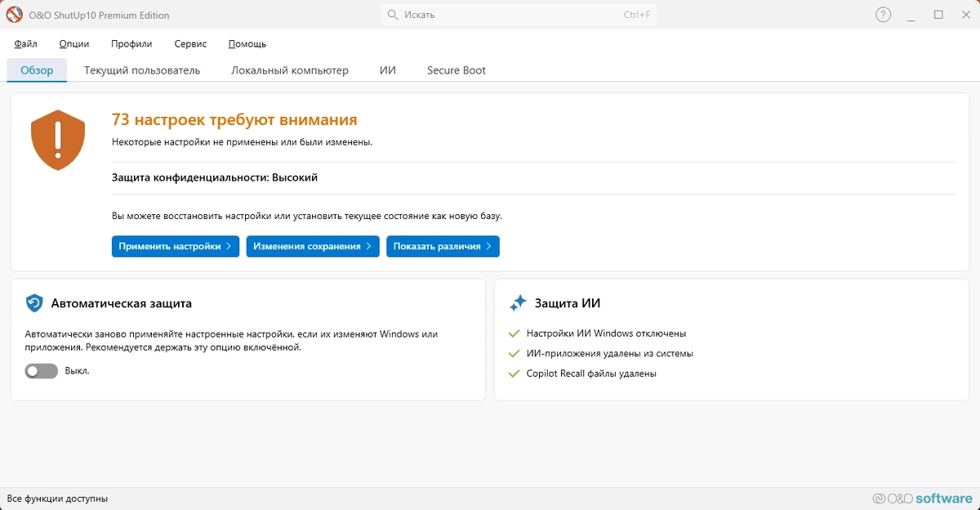Click the search magnifier icon
980x510 pixels.
(393, 15)
